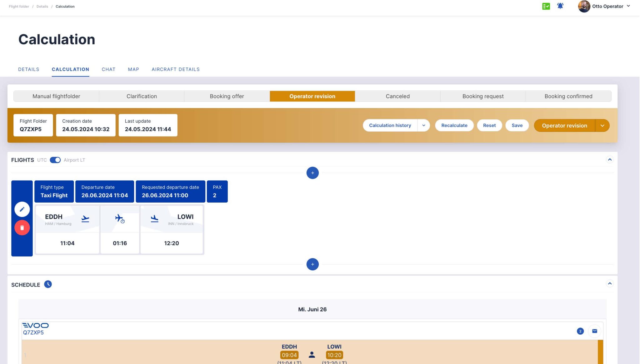Screen dimensions: 640x364
Task: Toggle the UTC/Airport LT time switch
Action: click(54, 160)
